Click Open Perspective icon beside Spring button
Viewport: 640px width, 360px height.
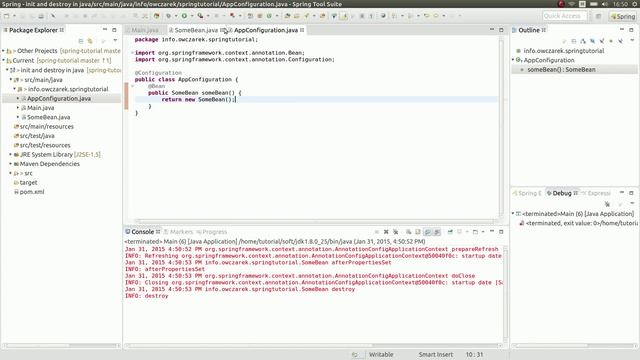point(598,16)
